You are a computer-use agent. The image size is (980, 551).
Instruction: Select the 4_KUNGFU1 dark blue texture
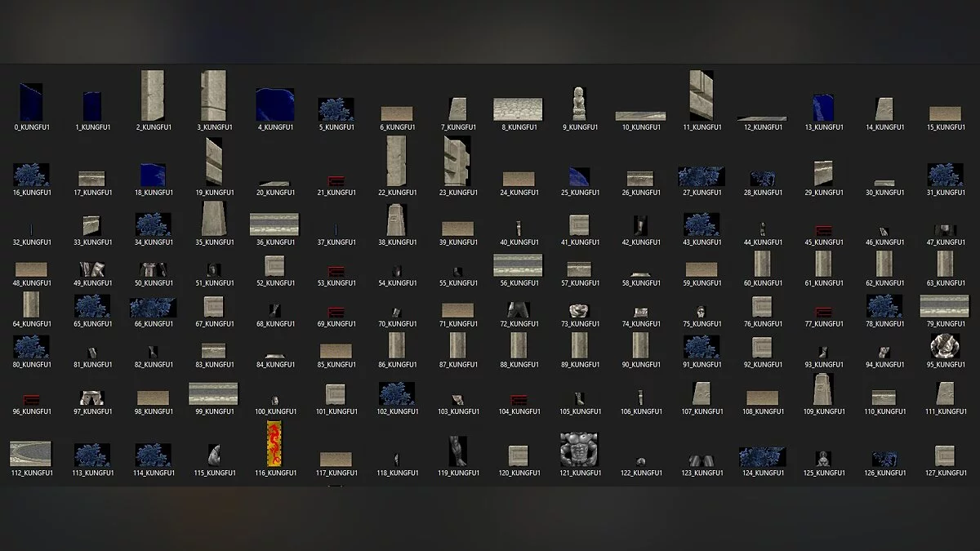274,104
